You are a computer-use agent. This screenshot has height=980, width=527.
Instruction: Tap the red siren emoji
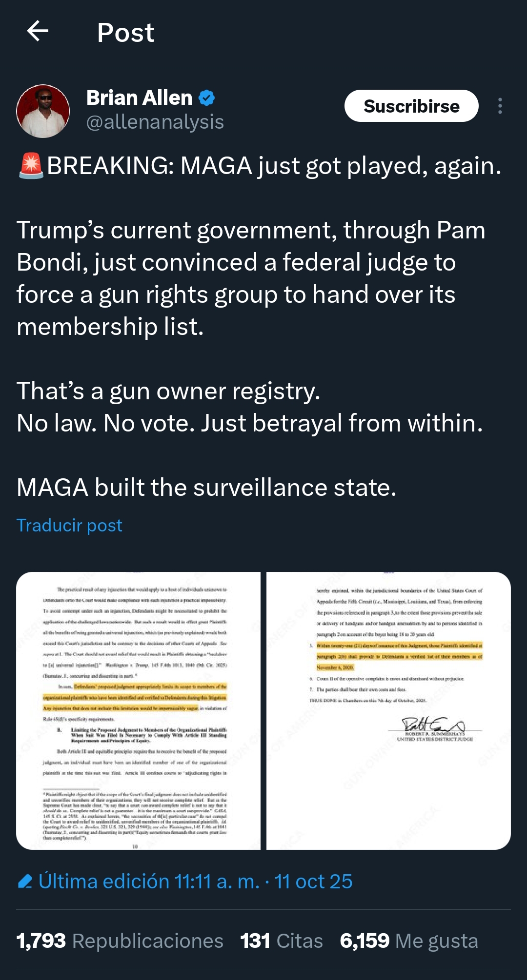tap(31, 166)
